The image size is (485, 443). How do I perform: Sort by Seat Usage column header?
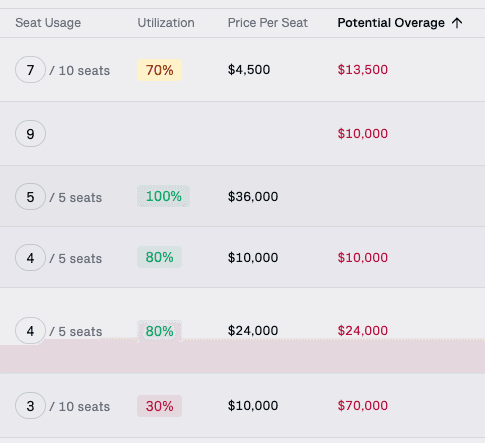[x=48, y=23]
